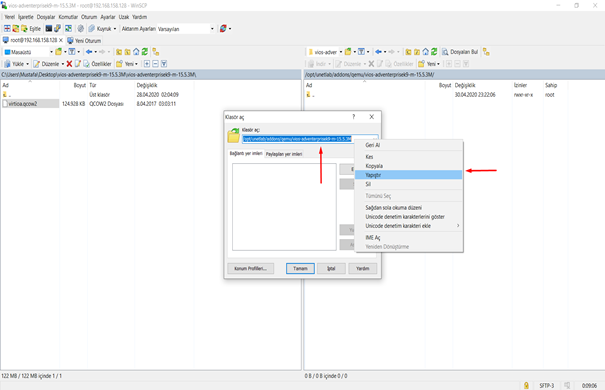Click the question mark help icon in the Klasör aç dialog
The image size is (605, 390).
tap(353, 117)
